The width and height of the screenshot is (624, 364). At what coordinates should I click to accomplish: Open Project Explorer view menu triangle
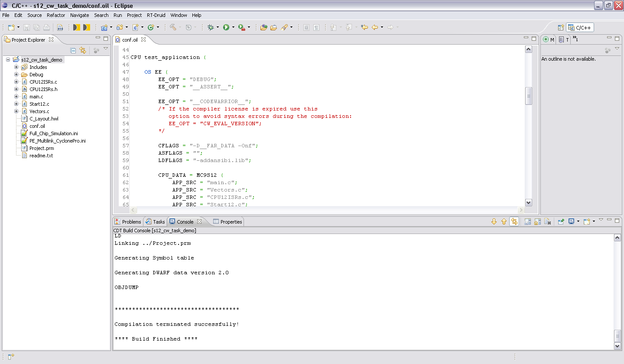coord(106,49)
